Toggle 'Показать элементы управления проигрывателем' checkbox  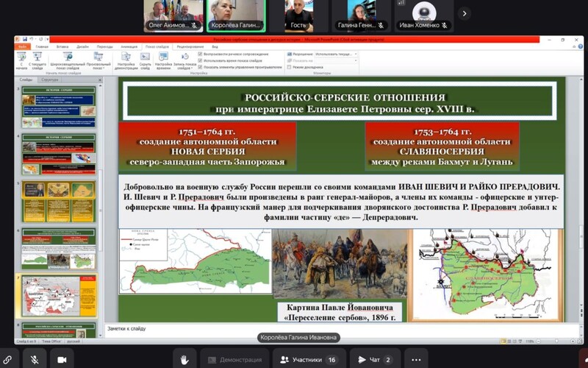click(x=200, y=67)
